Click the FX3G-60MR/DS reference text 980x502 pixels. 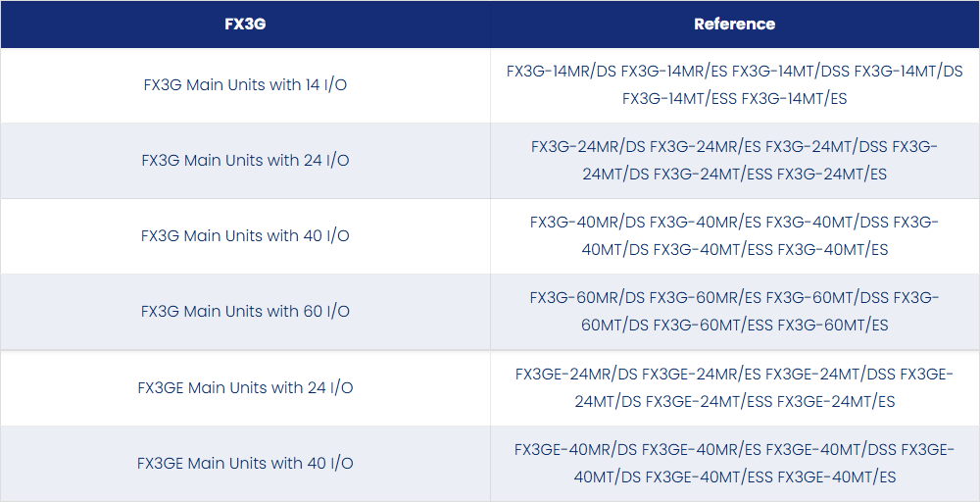tap(587, 298)
